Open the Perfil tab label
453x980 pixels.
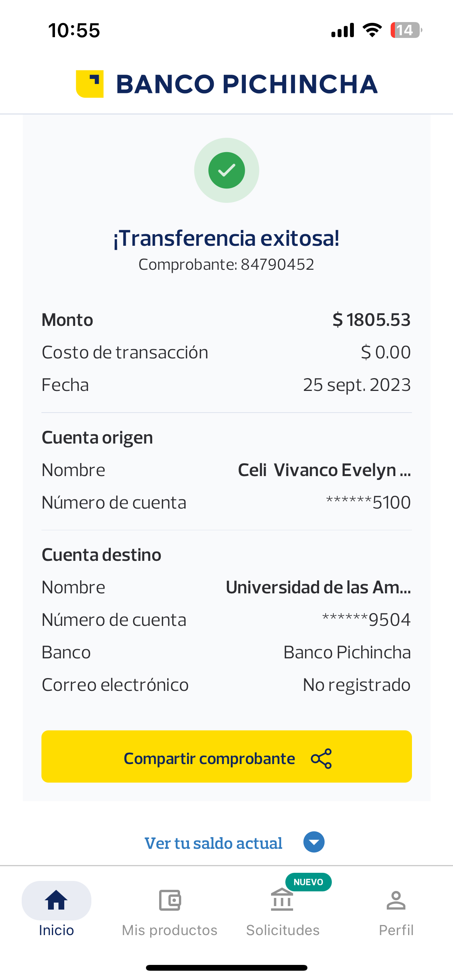(x=396, y=930)
